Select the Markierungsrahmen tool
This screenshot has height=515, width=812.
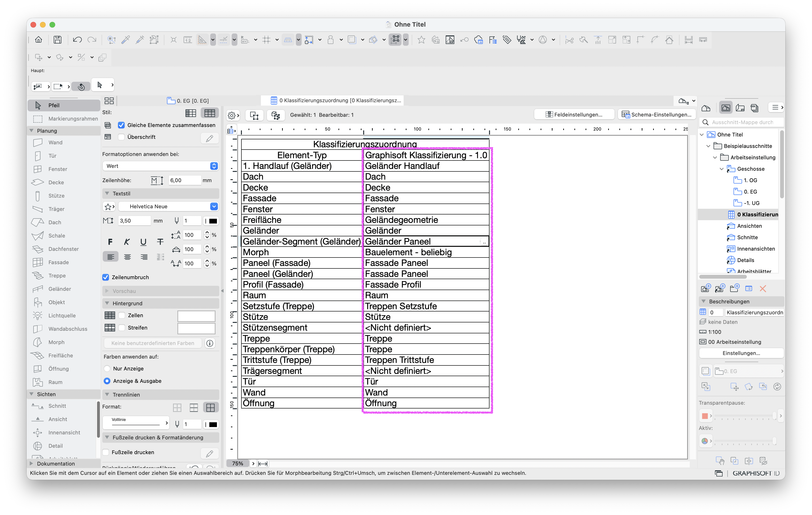click(x=64, y=119)
